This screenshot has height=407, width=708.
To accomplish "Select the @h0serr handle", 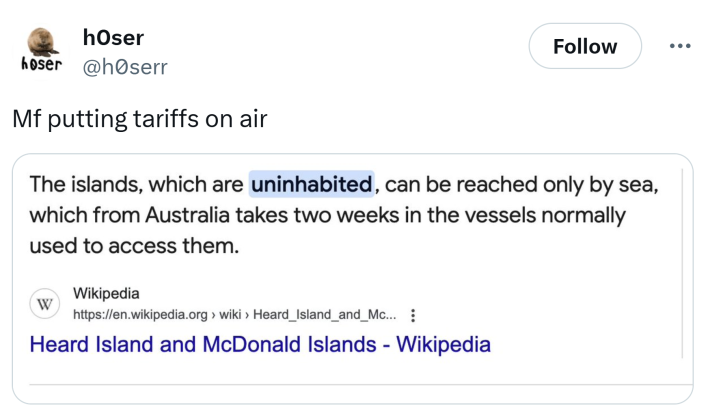I will 126,66.
